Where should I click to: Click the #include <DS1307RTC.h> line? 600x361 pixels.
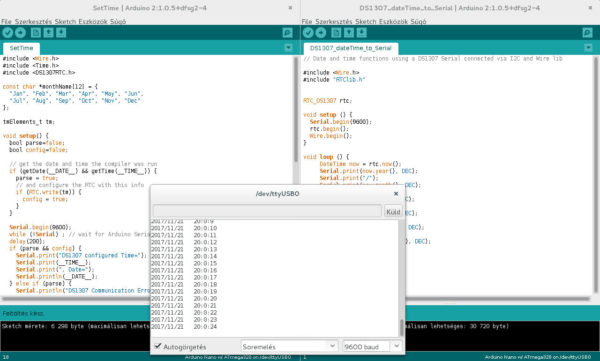click(39, 72)
